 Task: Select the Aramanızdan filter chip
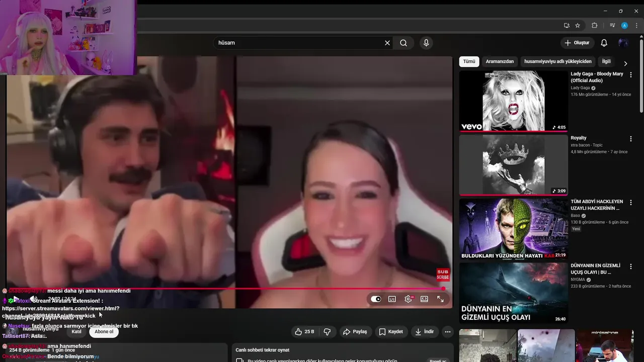tap(500, 61)
